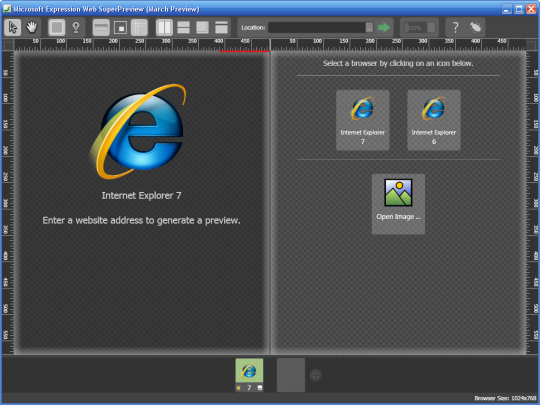The height and width of the screenshot is (405, 540).
Task: Maximize the SuperPreview window
Action: tap(519, 9)
